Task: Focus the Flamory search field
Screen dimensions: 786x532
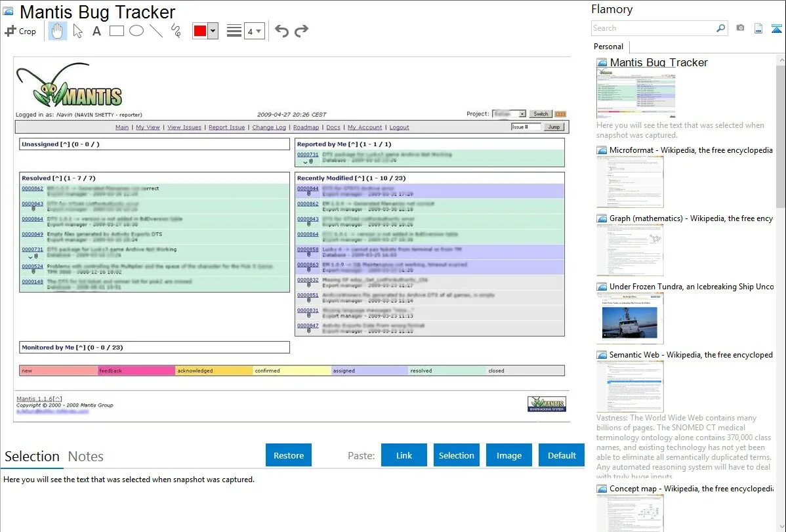Action: coord(653,28)
